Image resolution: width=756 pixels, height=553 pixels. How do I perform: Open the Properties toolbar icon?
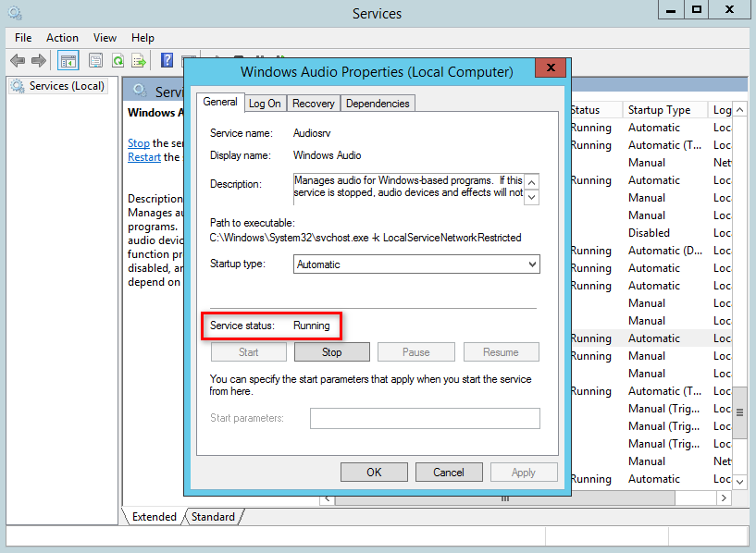tap(96, 61)
